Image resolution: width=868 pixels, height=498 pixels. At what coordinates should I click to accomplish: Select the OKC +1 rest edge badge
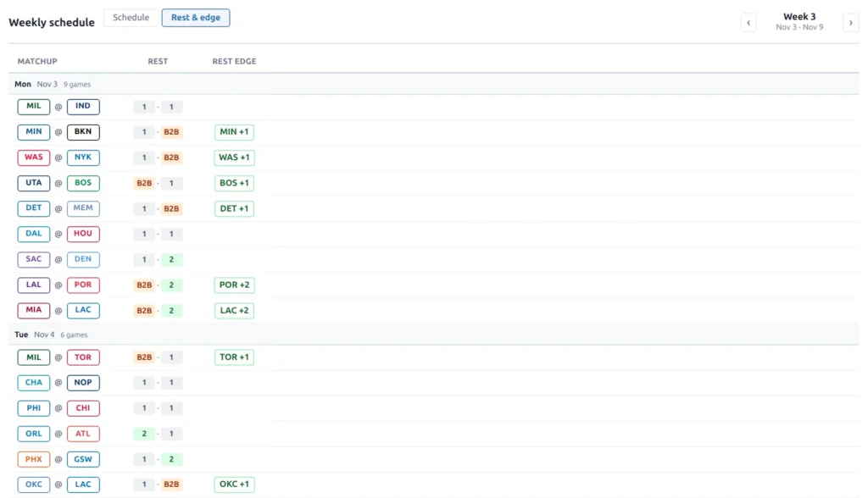(x=234, y=484)
